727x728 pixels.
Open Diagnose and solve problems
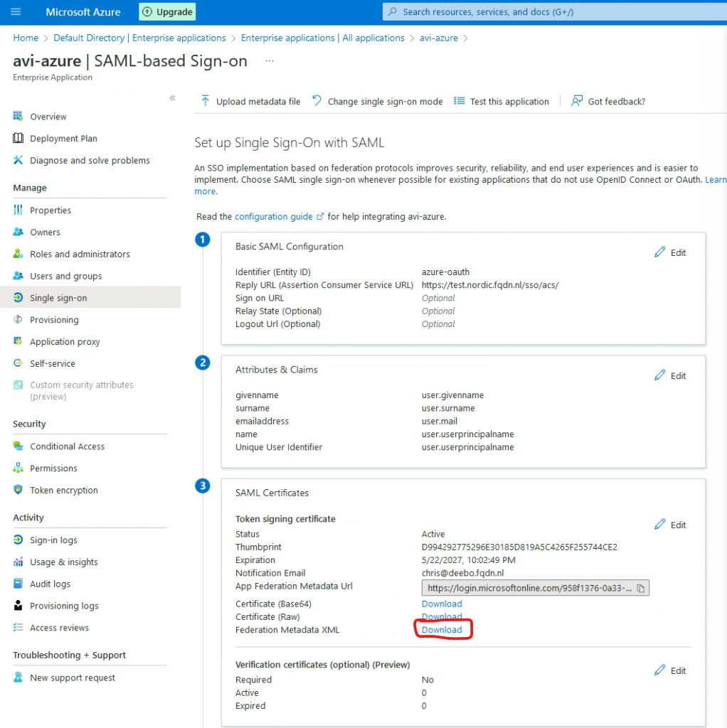tap(90, 160)
